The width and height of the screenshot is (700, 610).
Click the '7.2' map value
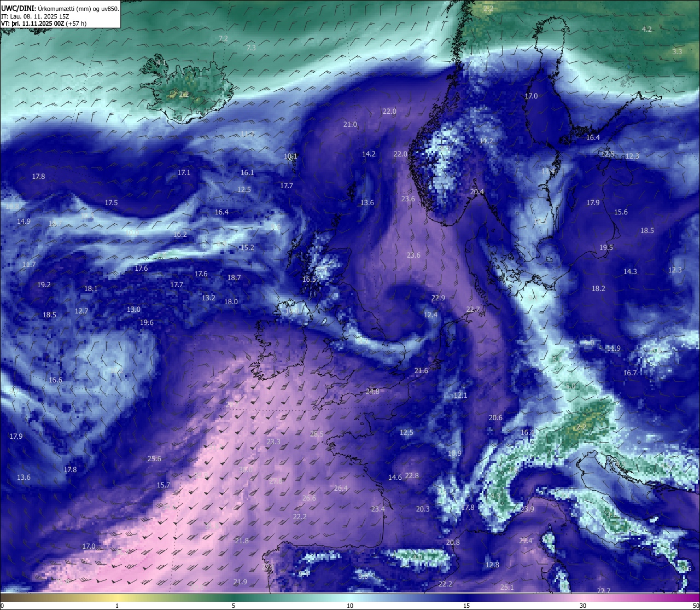click(223, 38)
